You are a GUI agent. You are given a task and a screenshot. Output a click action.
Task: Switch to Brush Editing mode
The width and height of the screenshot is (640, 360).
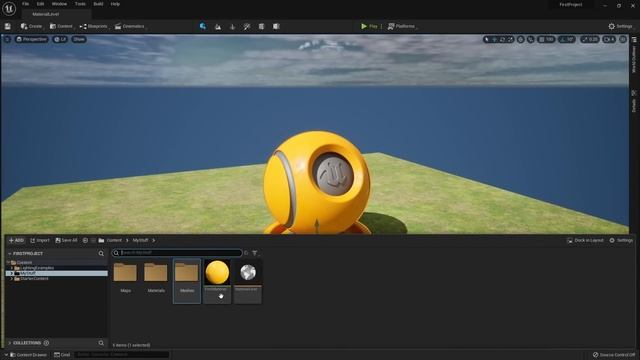click(x=276, y=27)
